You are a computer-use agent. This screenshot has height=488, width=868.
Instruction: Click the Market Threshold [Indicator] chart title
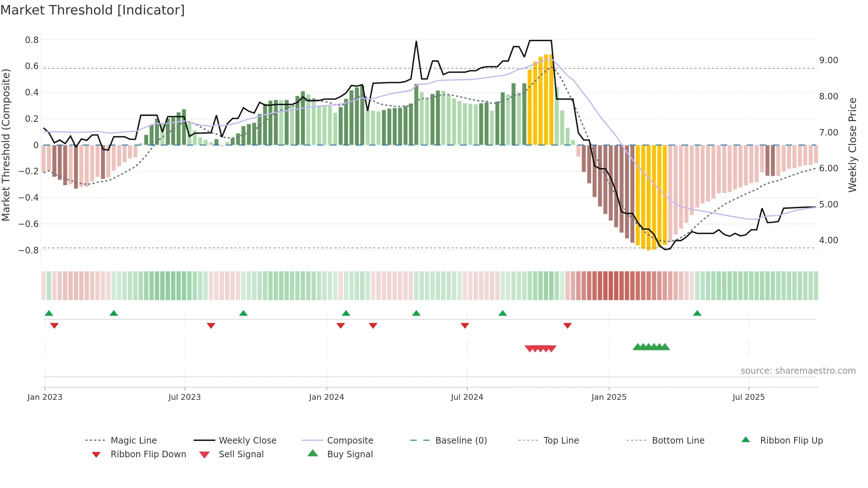tap(93, 10)
